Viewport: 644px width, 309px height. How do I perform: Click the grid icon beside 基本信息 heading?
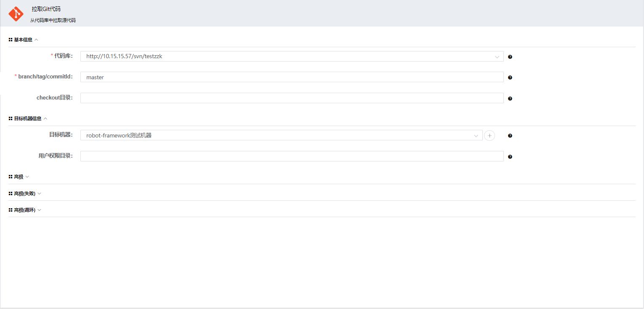(x=11, y=40)
